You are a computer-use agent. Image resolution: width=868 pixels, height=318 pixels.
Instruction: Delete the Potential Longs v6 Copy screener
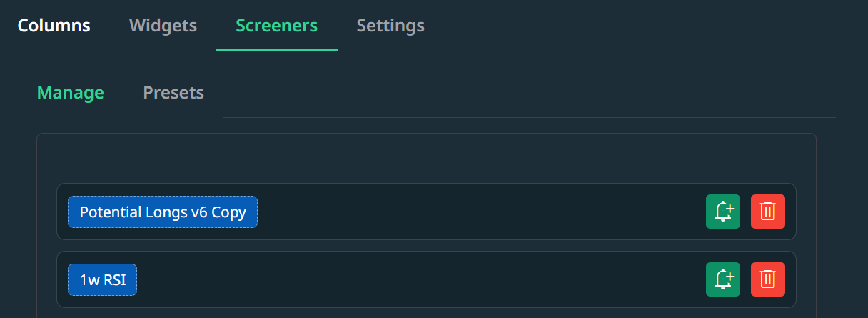click(x=768, y=212)
